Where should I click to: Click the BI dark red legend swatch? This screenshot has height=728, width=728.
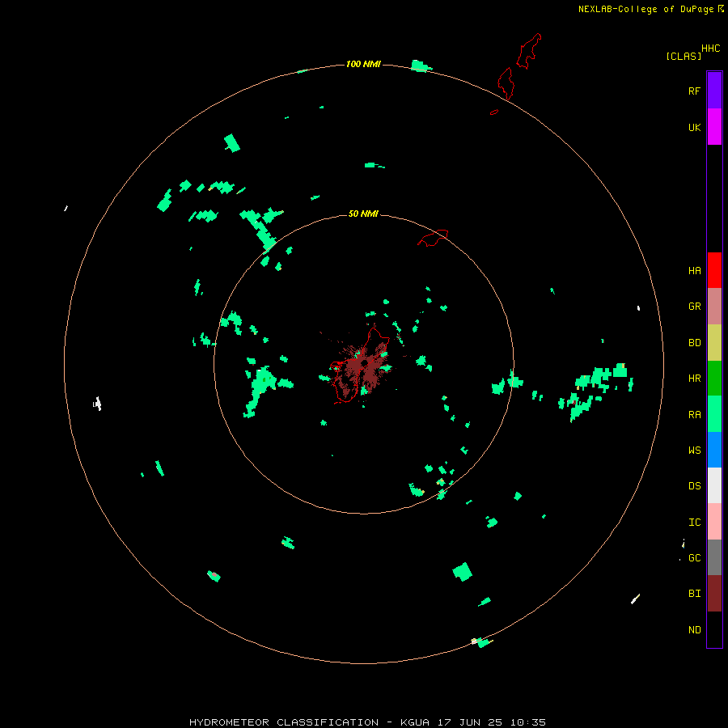[714, 594]
